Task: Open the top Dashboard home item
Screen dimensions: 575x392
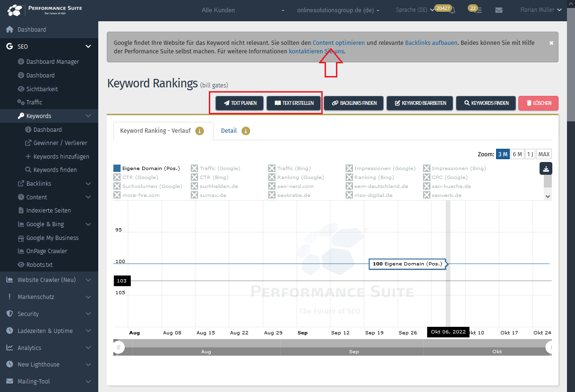Action: click(x=32, y=29)
